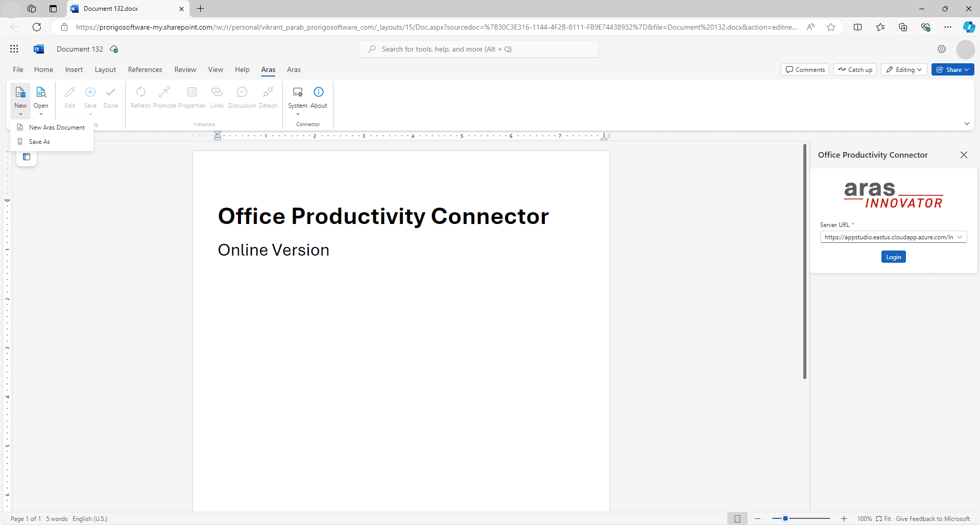980x525 pixels.
Task: Open the Discussion icon
Action: [x=242, y=92]
